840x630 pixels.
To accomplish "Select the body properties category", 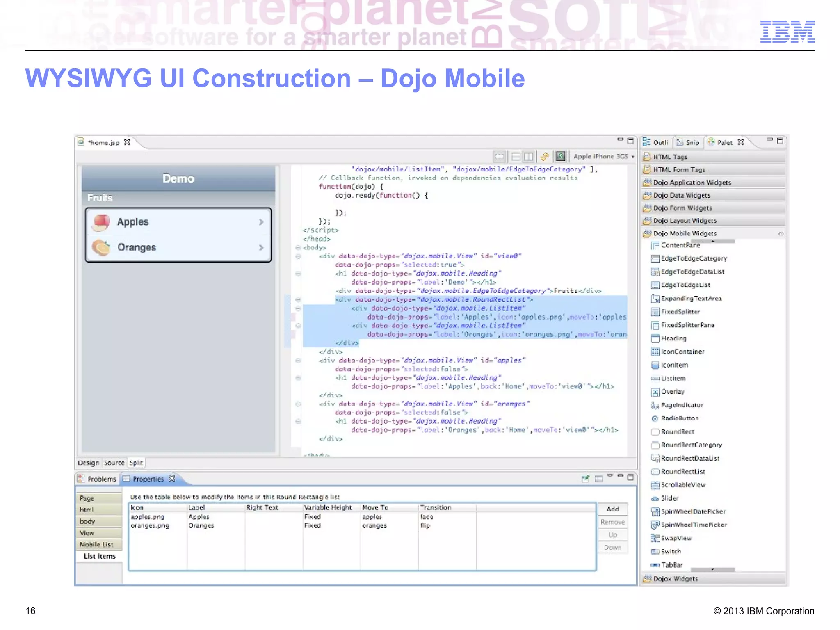I will pyautogui.click(x=99, y=521).
